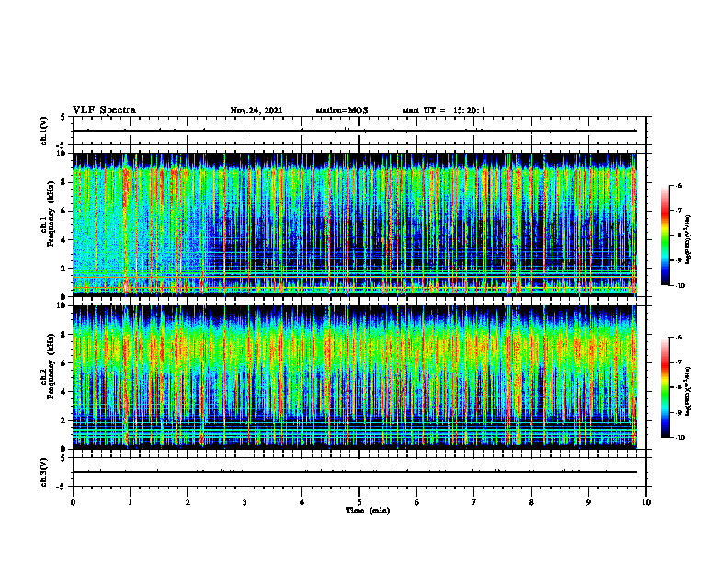728x563 pixels.
Task: Click the ch.1 color bar log(PSD) label
Action: 688,239
